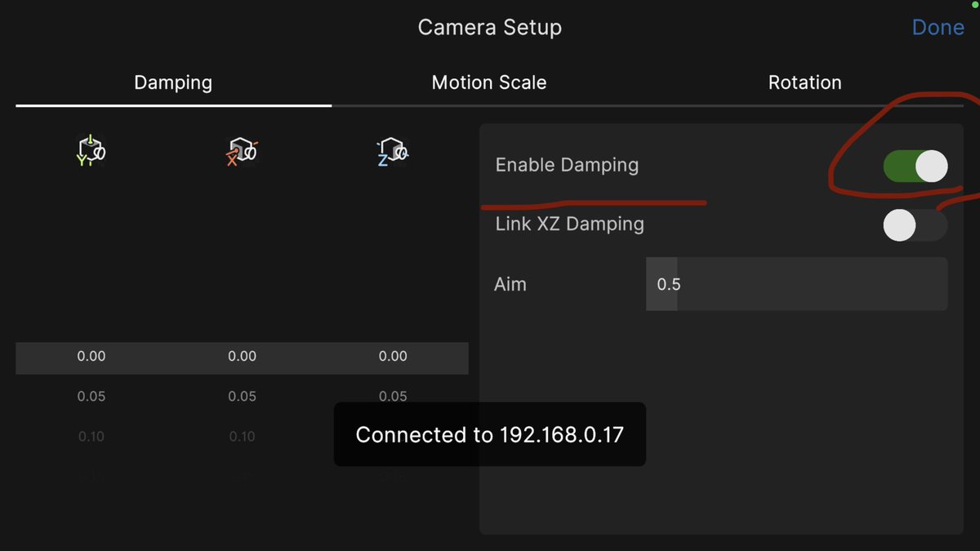The width and height of the screenshot is (980, 551).
Task: Select 0.00 in the X damping picker
Action: [x=242, y=356]
